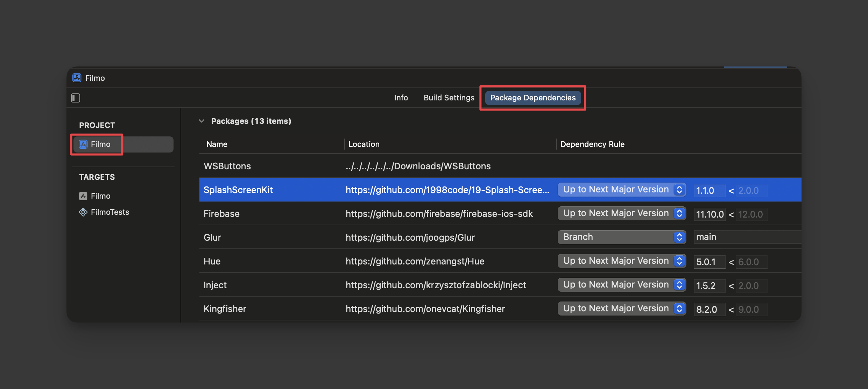This screenshot has width=868, height=389.
Task: Toggle the sidebar panel icon
Action: (x=76, y=98)
